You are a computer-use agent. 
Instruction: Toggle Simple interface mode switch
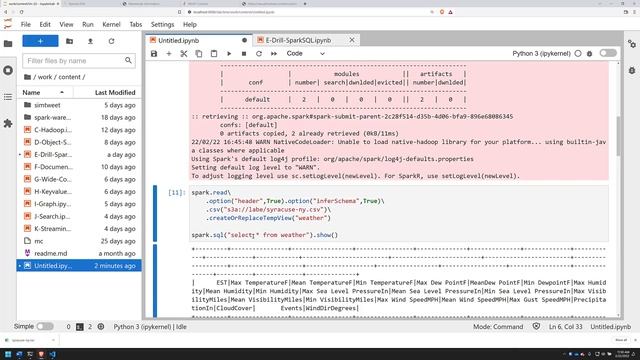tap(45, 327)
